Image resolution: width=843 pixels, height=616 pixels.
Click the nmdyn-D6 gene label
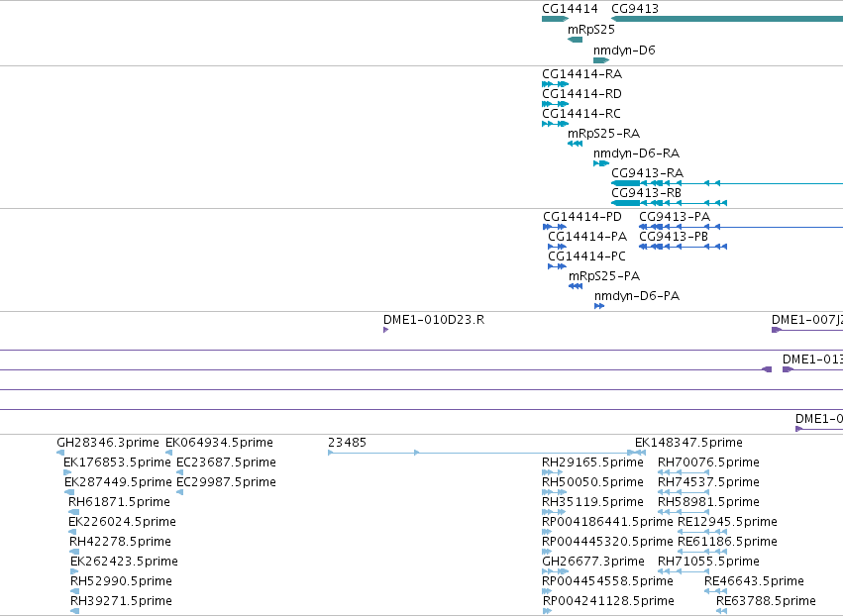point(624,50)
